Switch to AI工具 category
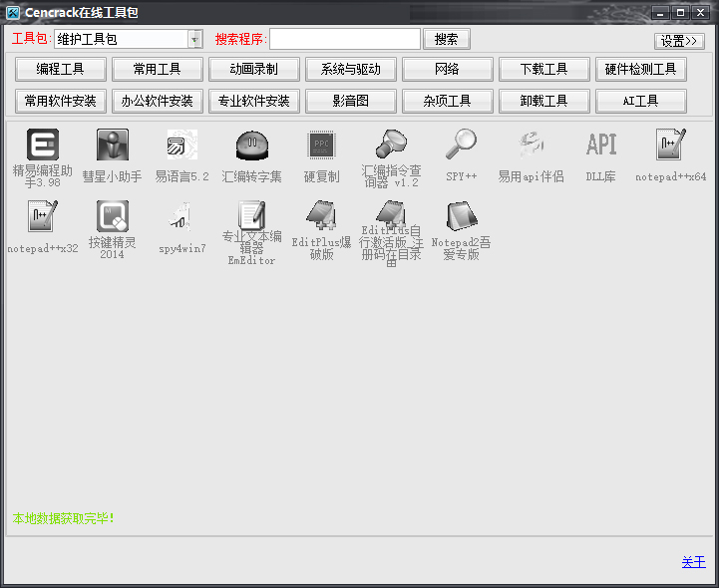This screenshot has width=719, height=588. coord(641,101)
